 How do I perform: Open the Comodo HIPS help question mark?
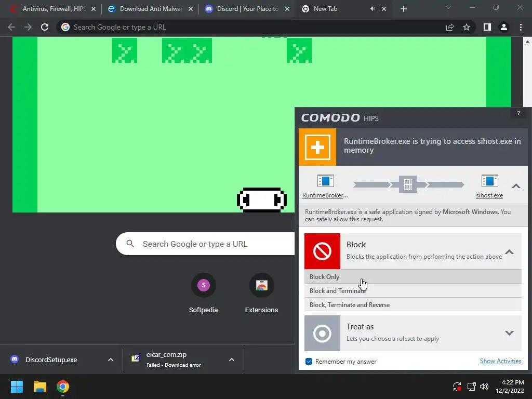(518, 113)
